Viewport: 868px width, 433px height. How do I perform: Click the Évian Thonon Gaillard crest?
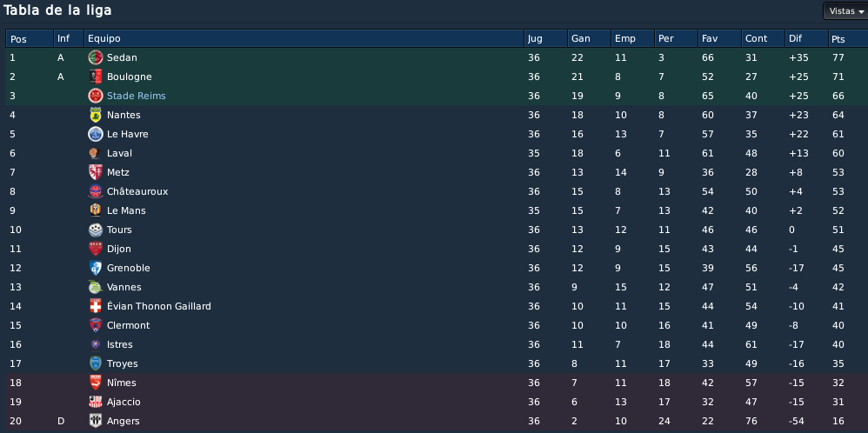pos(95,306)
